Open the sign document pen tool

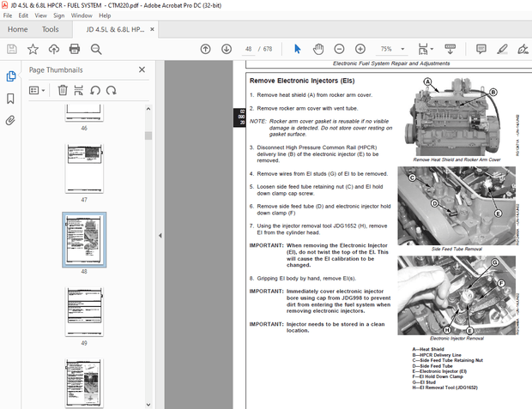[523, 49]
